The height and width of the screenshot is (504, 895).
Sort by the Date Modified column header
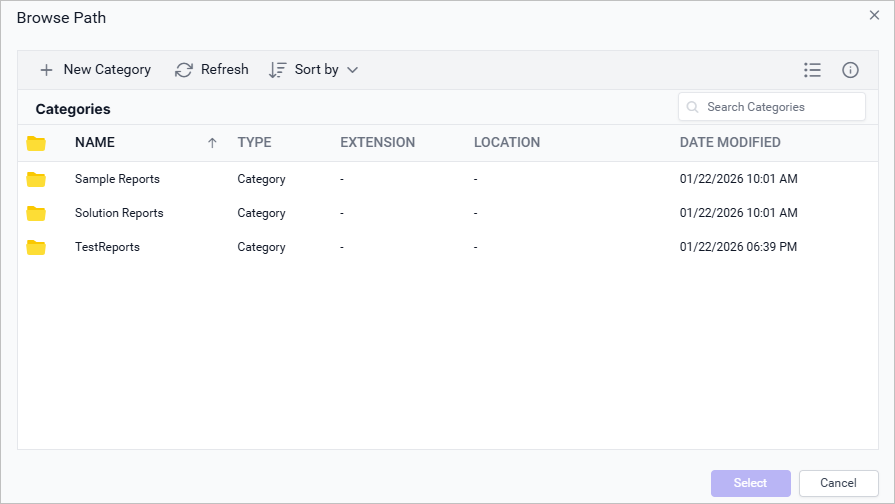point(730,143)
